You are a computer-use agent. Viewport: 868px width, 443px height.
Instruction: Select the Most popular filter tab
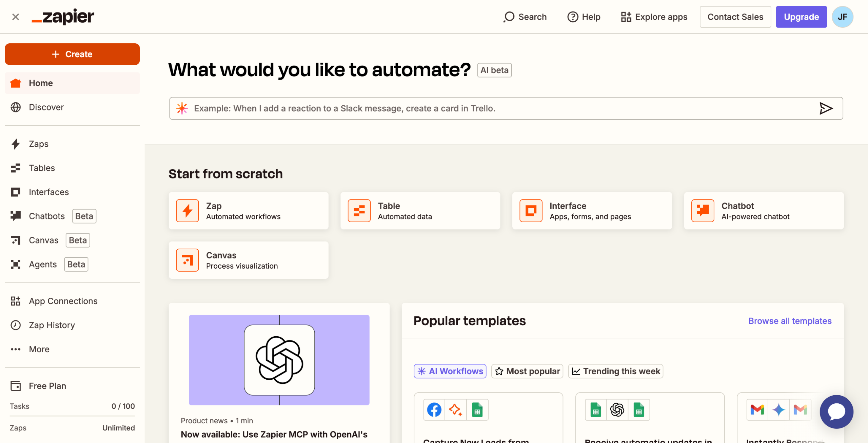click(x=527, y=371)
